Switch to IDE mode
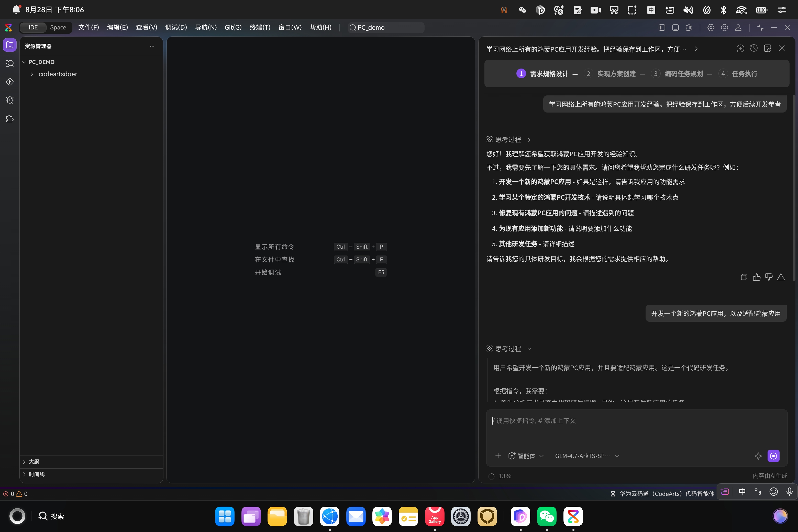The width and height of the screenshot is (798, 532). point(33,27)
